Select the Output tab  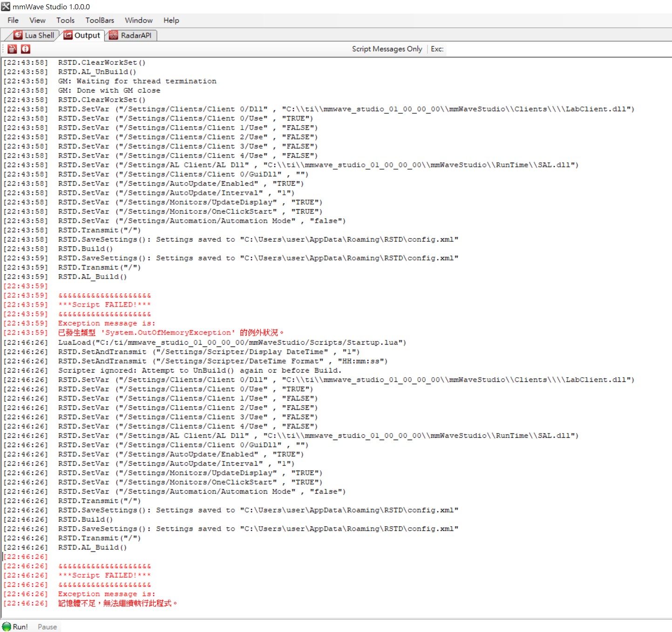point(81,35)
